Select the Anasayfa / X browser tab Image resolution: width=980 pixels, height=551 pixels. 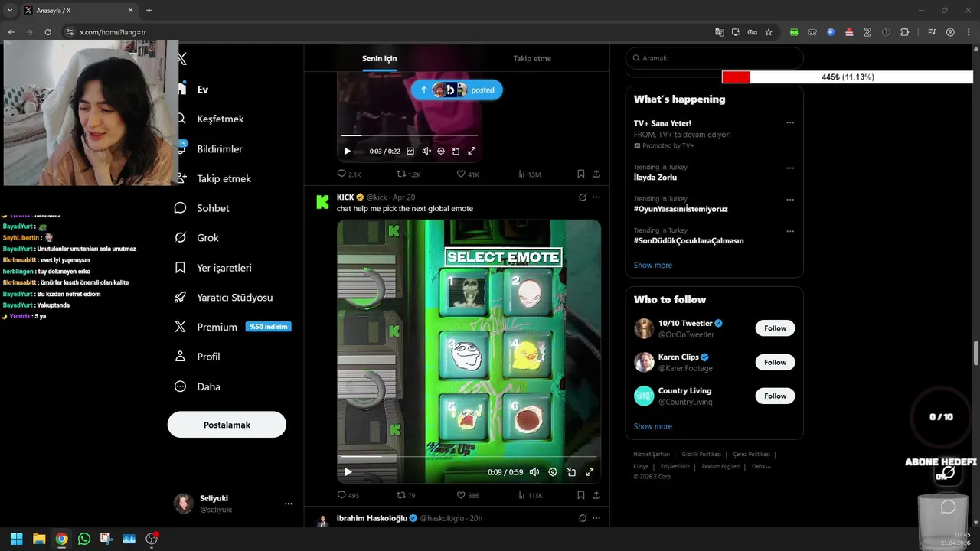[x=78, y=11]
